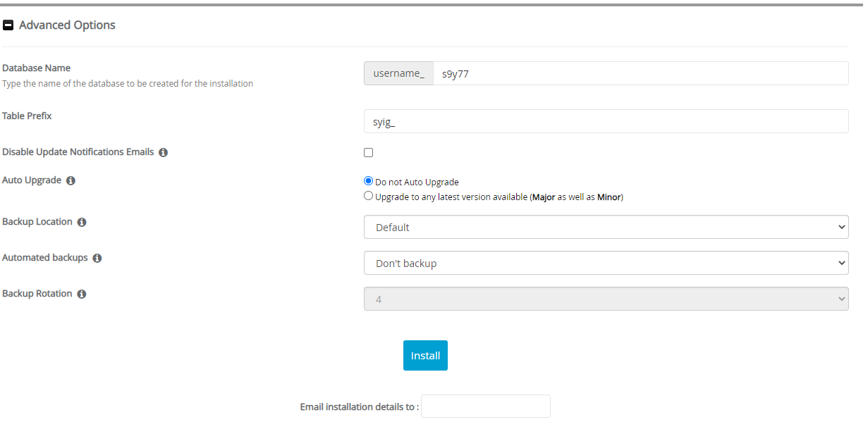Screen dimensions: 868x434
Task: Enable Disable Update Notifications Emails checkbox
Action: (x=368, y=152)
